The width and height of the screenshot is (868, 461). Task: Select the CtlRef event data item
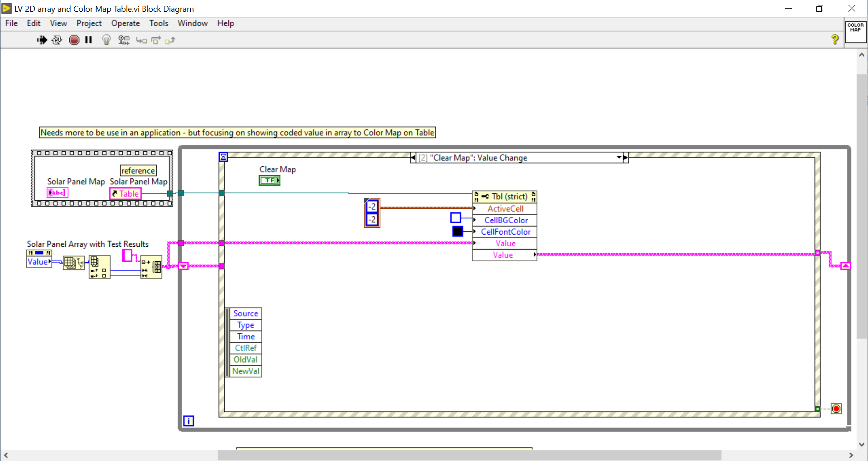tap(246, 348)
